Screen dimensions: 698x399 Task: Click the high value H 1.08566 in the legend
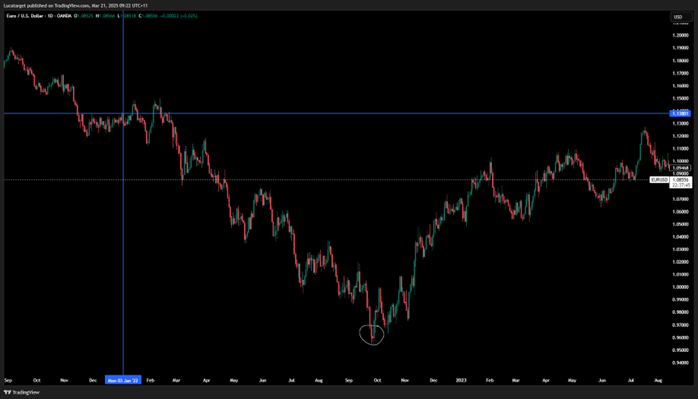pyautogui.click(x=106, y=16)
